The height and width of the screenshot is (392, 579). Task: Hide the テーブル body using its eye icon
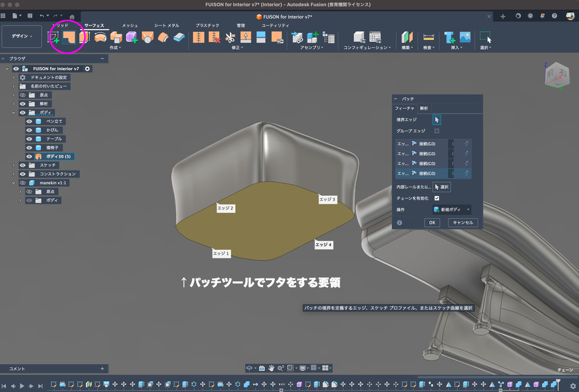pos(29,139)
